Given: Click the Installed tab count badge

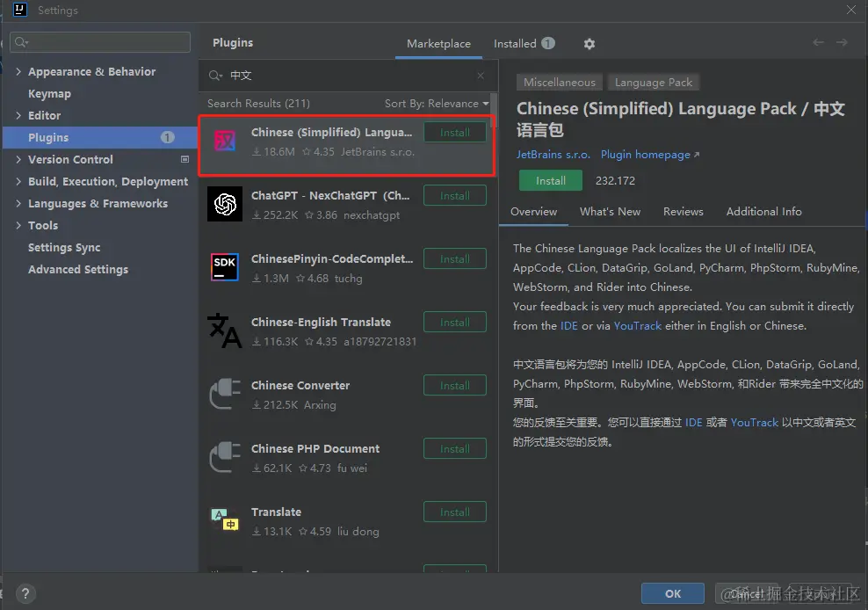Looking at the screenshot, I should tap(548, 43).
